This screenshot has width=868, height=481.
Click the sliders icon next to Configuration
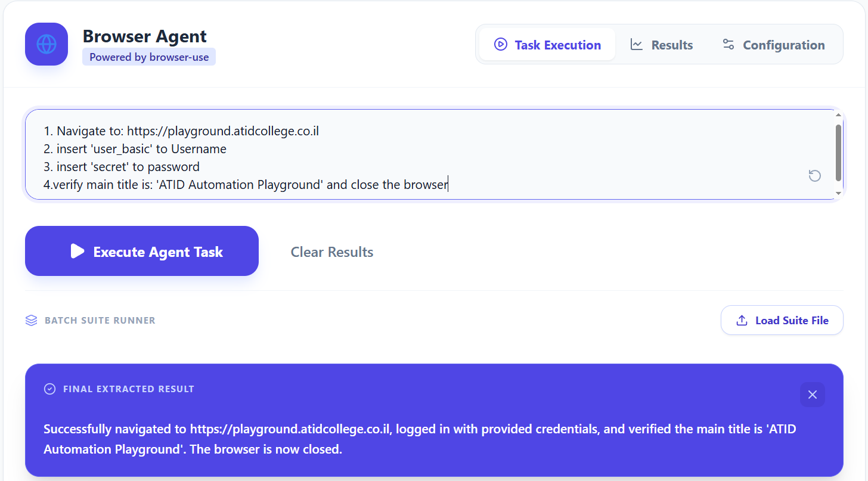pos(727,44)
